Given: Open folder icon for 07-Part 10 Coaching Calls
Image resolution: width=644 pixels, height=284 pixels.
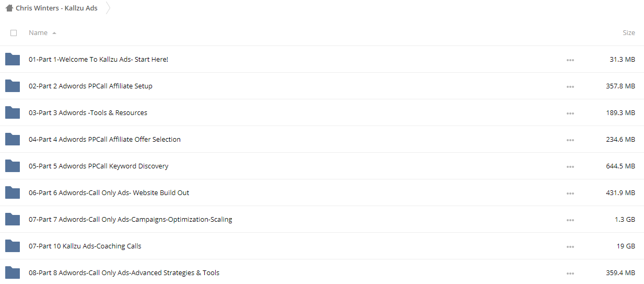Looking at the screenshot, I should point(13,246).
